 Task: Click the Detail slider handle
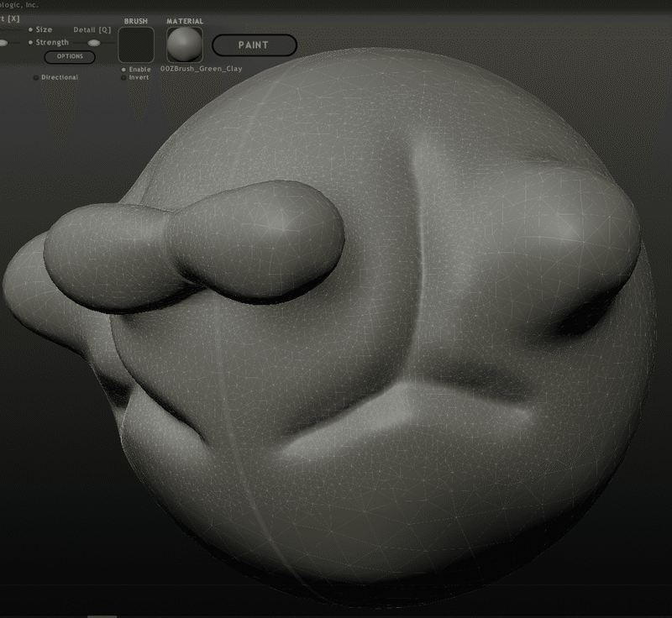pos(94,43)
